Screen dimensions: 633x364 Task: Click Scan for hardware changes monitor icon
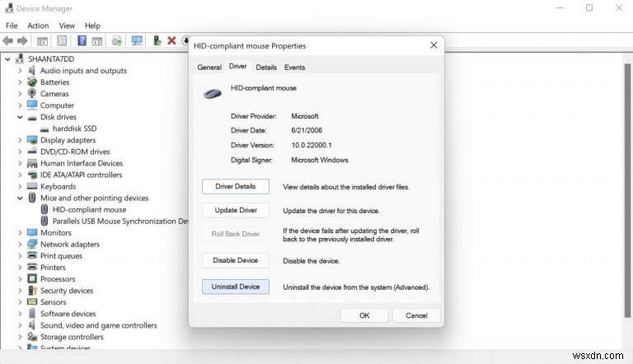point(137,40)
